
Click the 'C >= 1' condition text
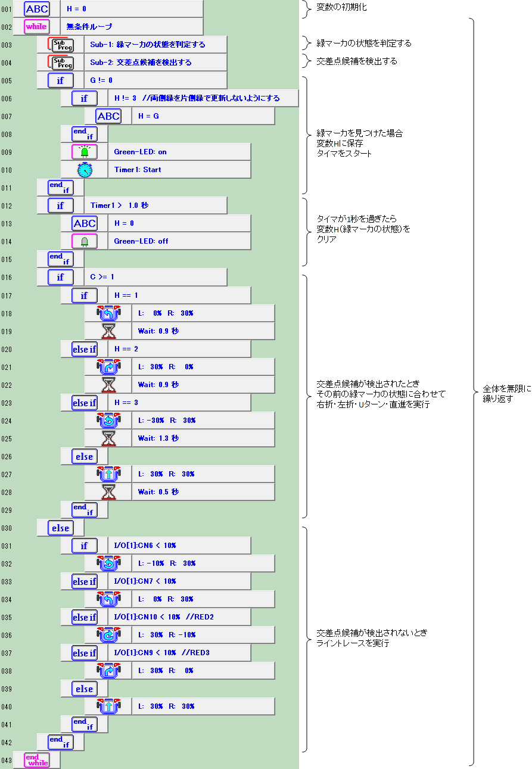pyautogui.click(x=102, y=277)
